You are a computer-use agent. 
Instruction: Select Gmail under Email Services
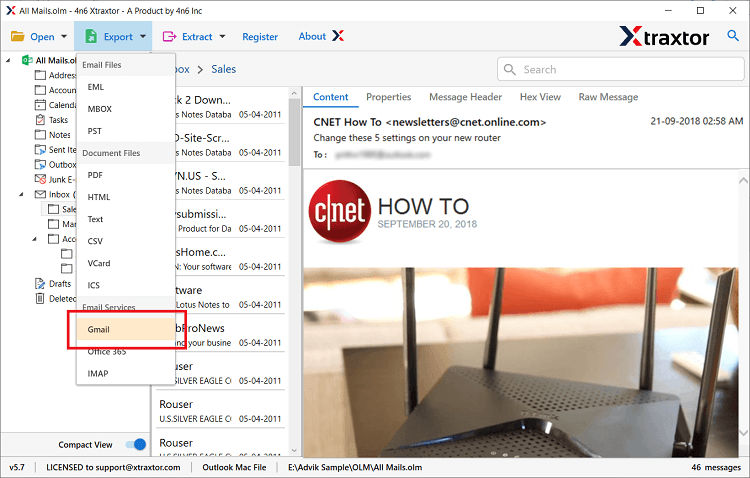coord(125,329)
